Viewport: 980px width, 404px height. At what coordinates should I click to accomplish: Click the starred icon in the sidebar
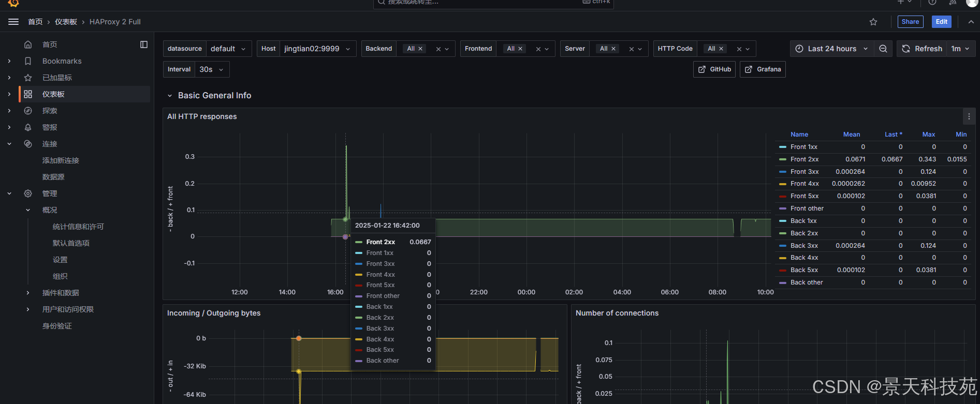28,78
